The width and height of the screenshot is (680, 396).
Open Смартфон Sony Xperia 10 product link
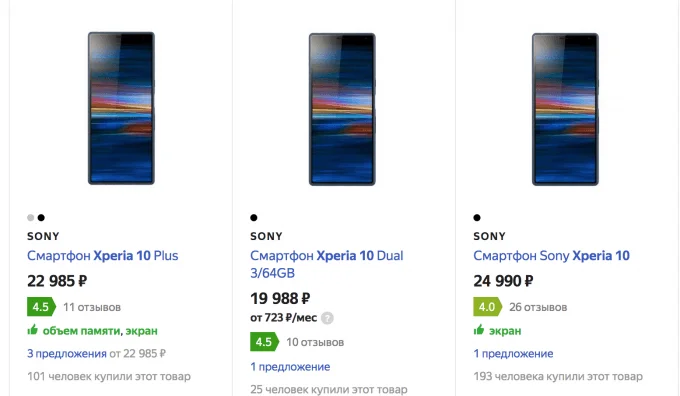[551, 256]
